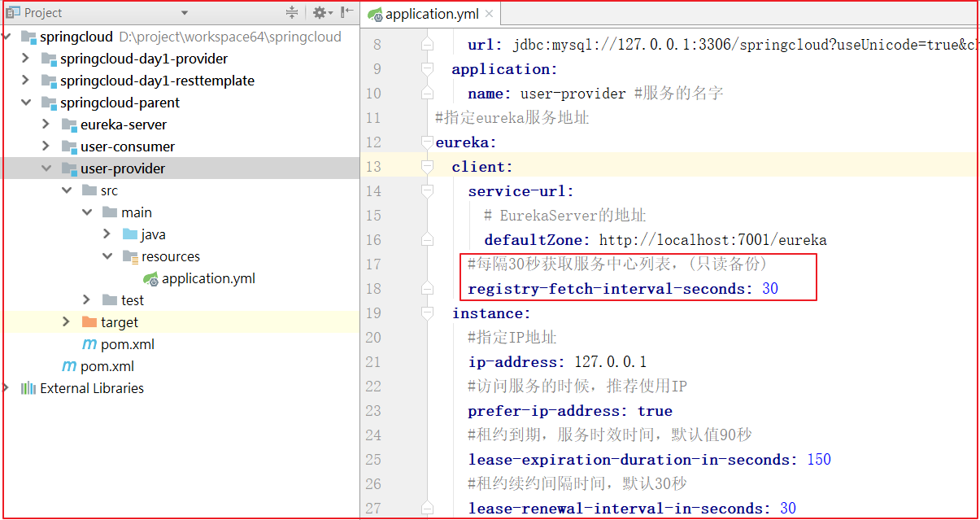Select application.yml in the project tree

tap(208, 278)
